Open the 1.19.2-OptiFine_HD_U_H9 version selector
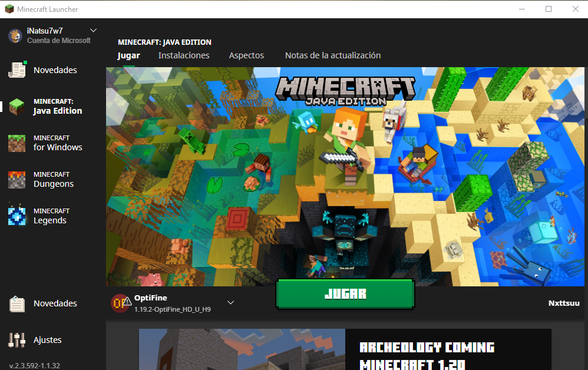 click(172, 309)
